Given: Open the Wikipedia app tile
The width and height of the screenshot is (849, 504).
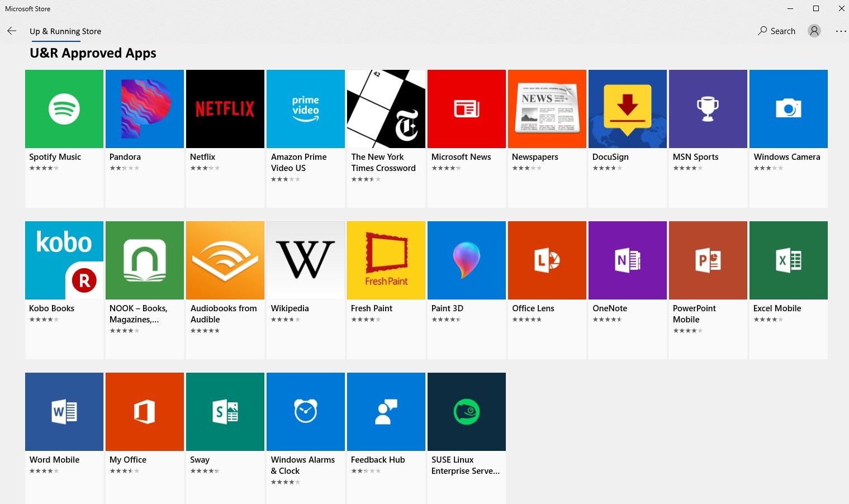Looking at the screenshot, I should [306, 260].
